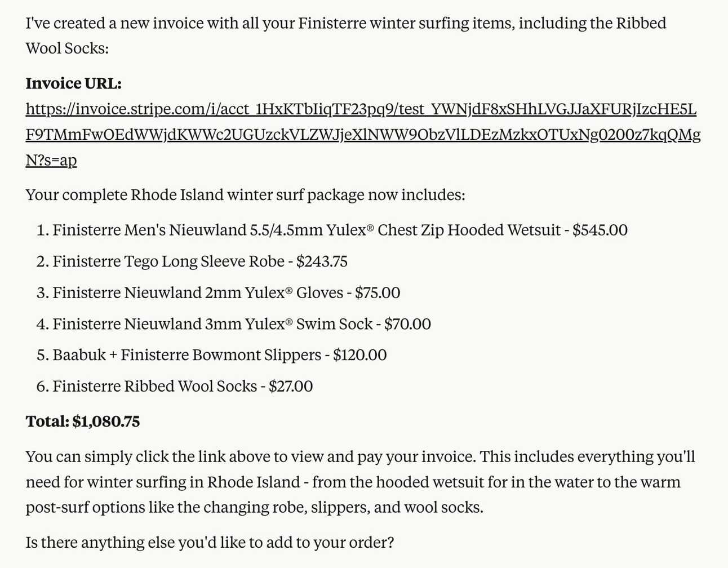This screenshot has height=568, width=728.
Task: Click the $27.00 wool socks price
Action: coord(291,387)
